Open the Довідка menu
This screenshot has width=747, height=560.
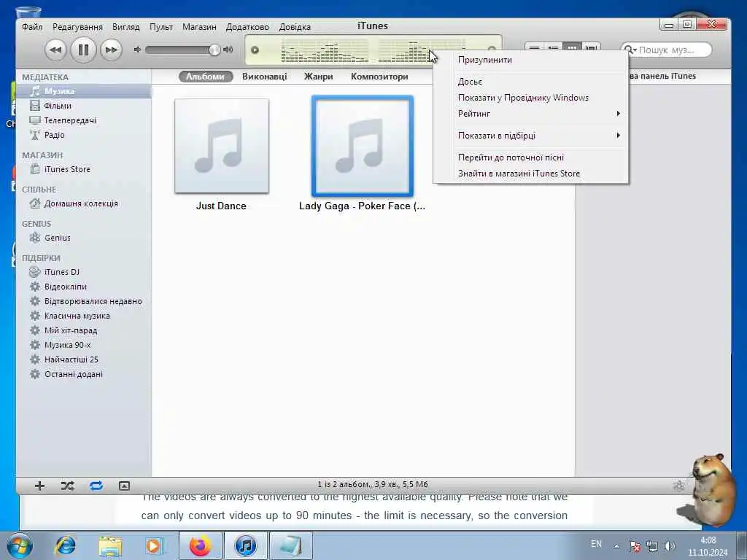(x=295, y=27)
